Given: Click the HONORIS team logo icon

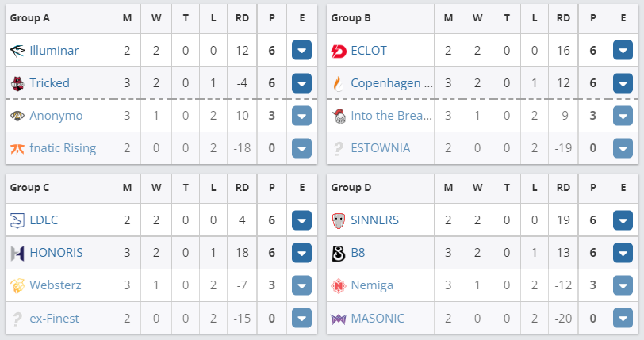Looking at the screenshot, I should (17, 253).
